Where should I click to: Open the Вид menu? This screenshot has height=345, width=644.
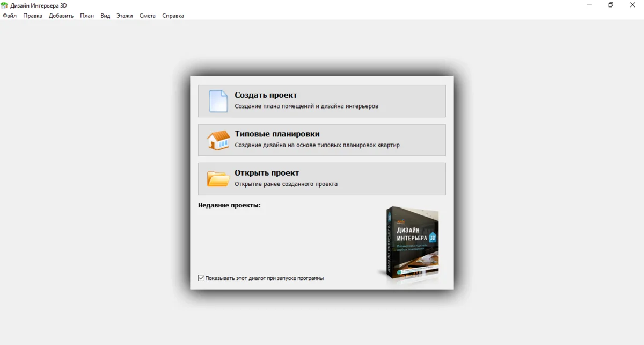pyautogui.click(x=105, y=16)
